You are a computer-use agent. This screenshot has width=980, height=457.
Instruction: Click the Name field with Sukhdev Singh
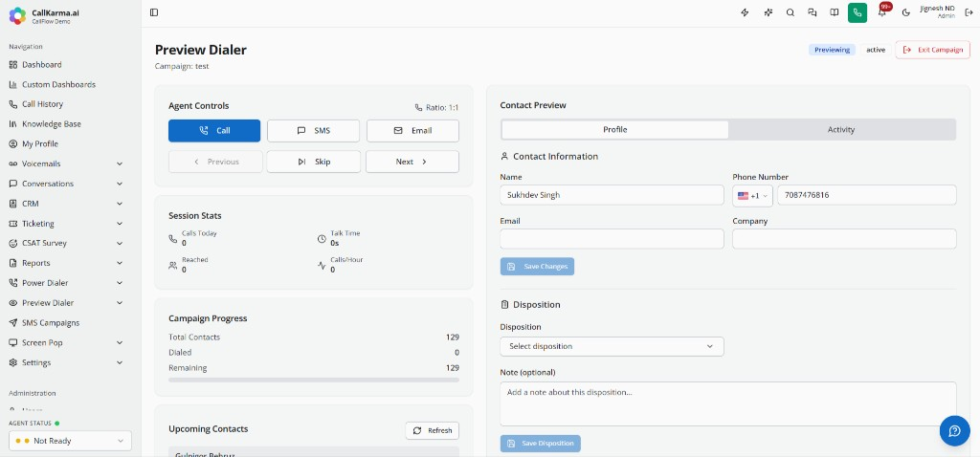[612, 195]
